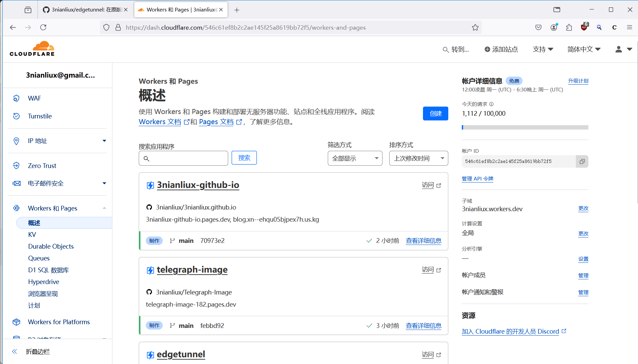This screenshot has width=638, height=364.
Task: Click the 搜索 button
Action: click(x=244, y=158)
